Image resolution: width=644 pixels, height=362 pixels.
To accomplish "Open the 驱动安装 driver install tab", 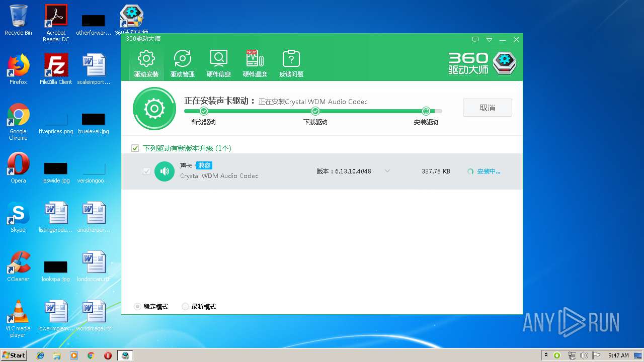I will (146, 64).
